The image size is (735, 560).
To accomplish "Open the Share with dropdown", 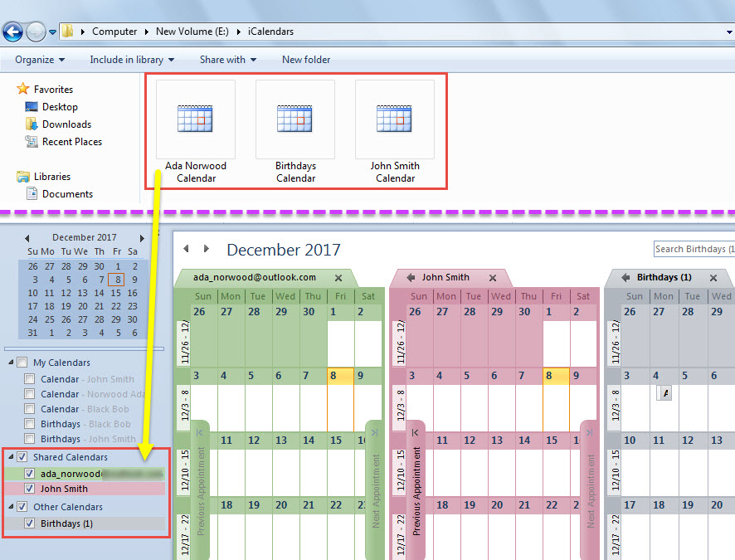I will [x=227, y=60].
